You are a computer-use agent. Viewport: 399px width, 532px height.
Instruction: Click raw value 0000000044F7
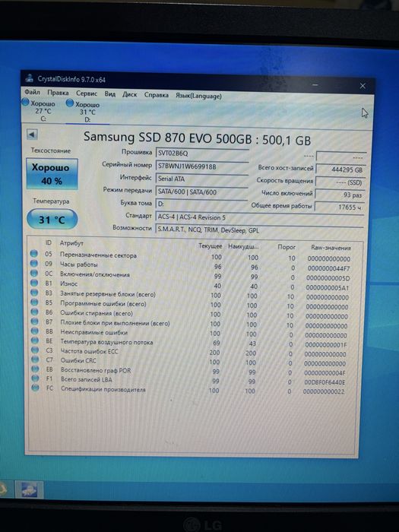coord(328,268)
